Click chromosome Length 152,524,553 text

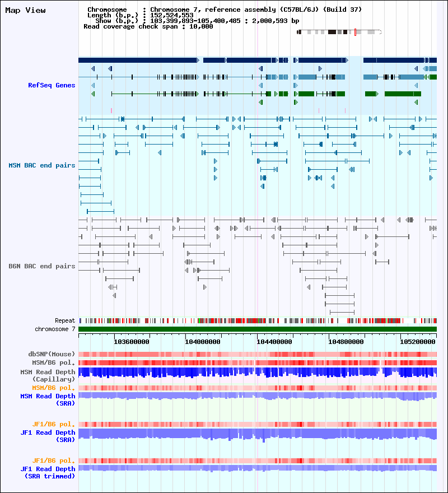(x=140, y=16)
